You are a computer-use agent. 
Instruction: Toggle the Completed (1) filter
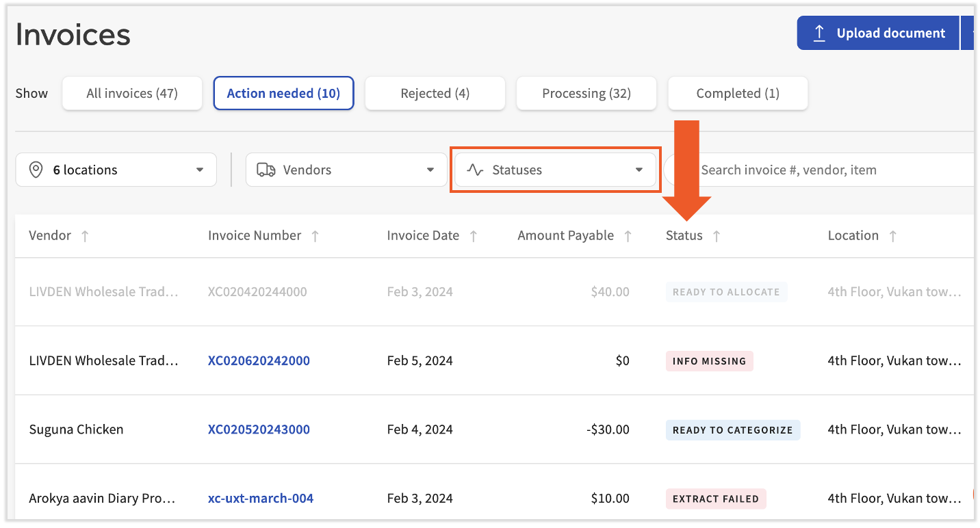737,93
